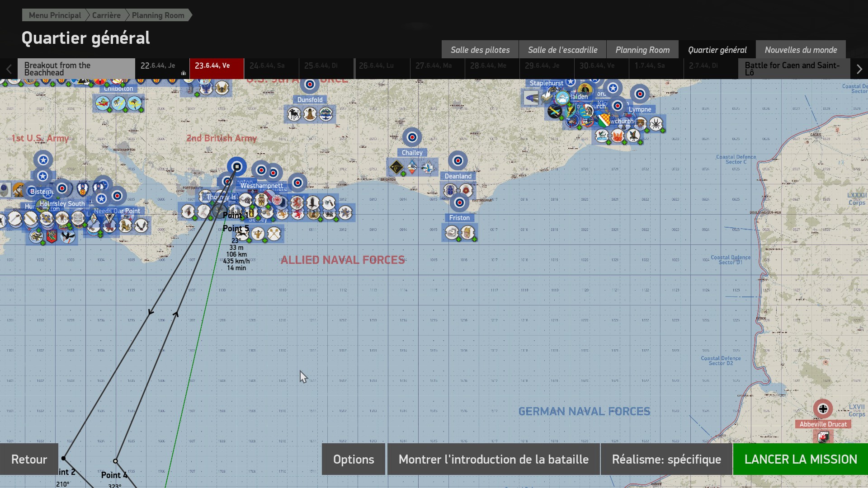This screenshot has width=868, height=488.
Task: Click the Deanland airfield roundel marker
Action: [458, 160]
